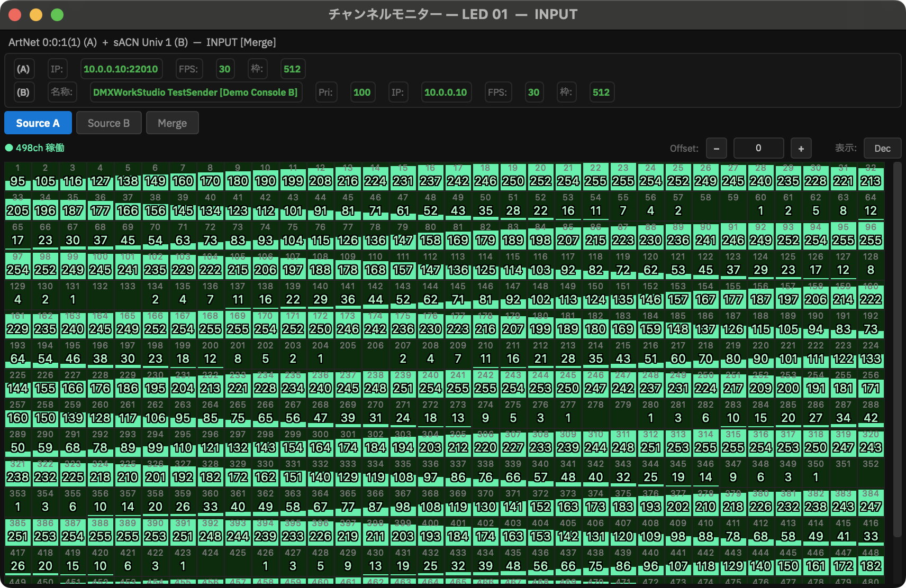This screenshot has width=906, height=588.
Task: Toggle the Dec display format button
Action: point(882,148)
